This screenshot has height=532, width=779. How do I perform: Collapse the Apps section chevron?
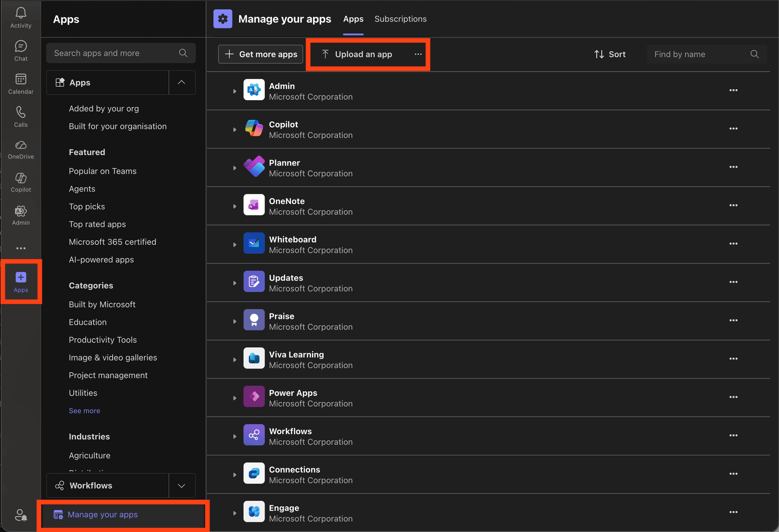pyautogui.click(x=182, y=82)
